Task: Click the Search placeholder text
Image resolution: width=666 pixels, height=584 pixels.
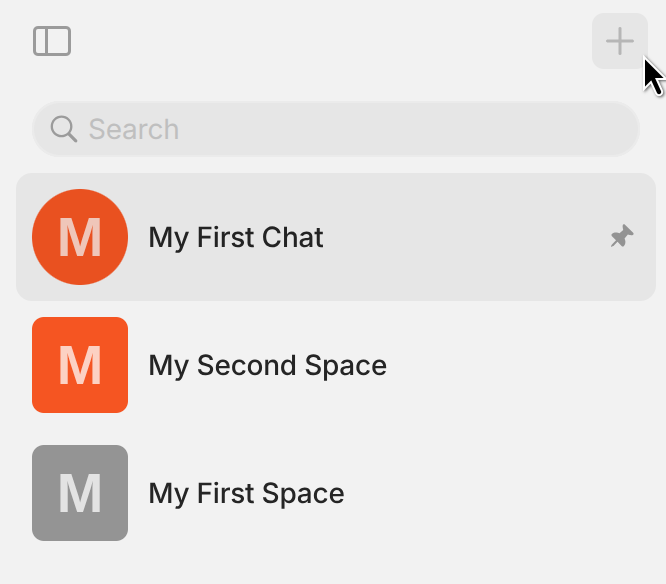Action: [134, 129]
